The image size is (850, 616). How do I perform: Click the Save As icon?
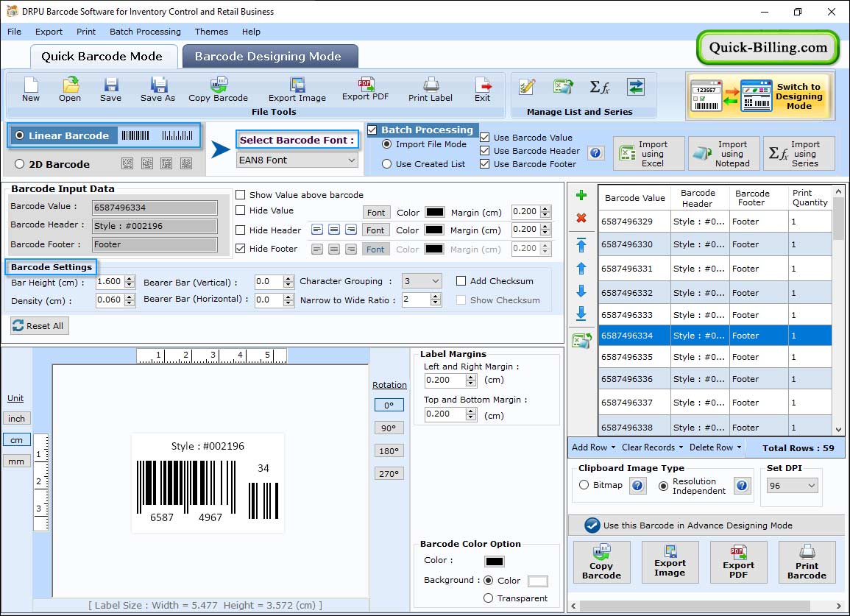[157, 90]
